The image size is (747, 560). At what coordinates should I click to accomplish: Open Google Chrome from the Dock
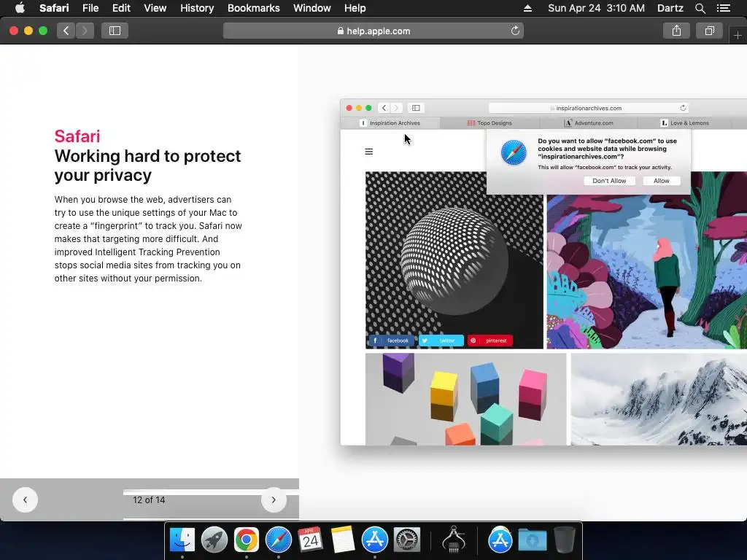click(247, 540)
